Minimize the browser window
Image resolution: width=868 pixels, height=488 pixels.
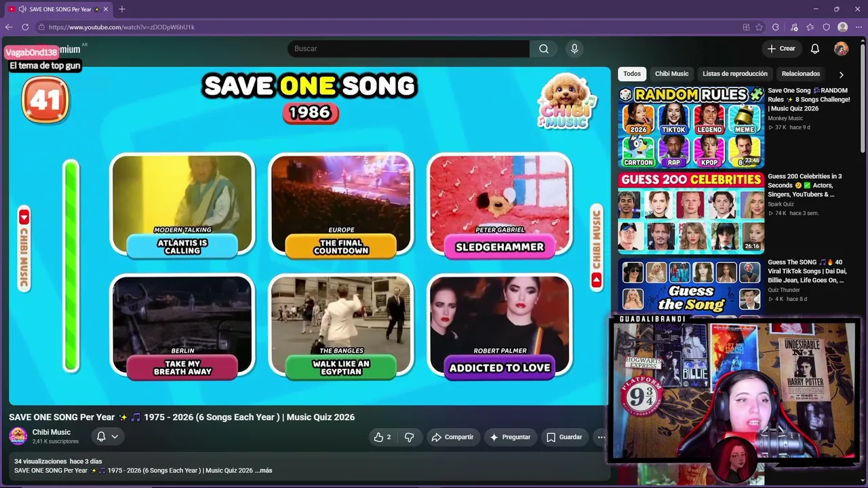816,9
